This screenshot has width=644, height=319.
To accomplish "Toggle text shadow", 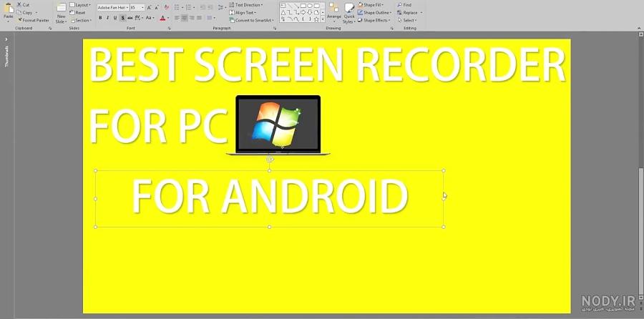I will pos(123,18).
